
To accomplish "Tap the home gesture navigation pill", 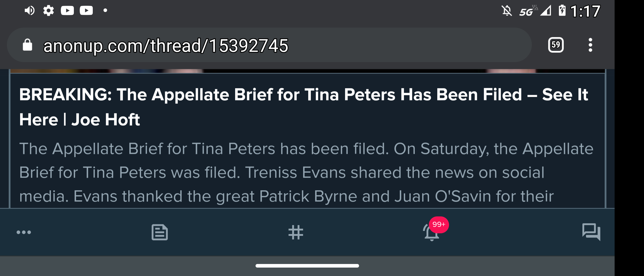I will click(307, 266).
